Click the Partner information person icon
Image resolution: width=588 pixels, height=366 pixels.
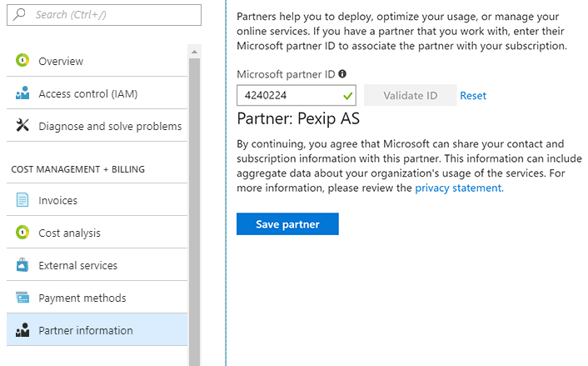[22, 330]
